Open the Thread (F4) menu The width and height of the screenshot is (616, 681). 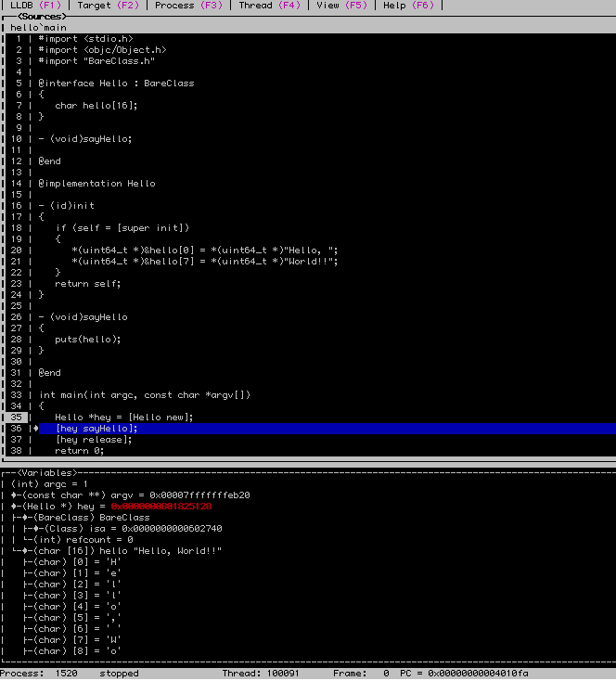click(x=268, y=6)
